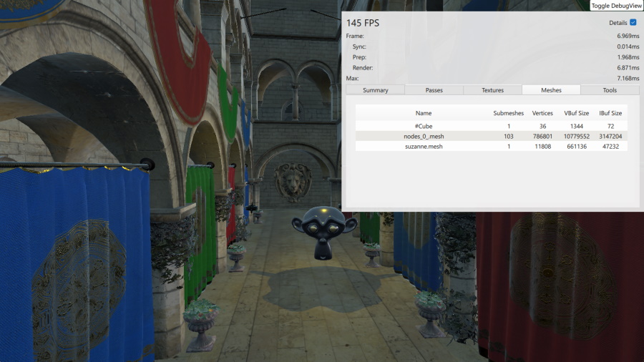Sort table by Vertices column
644x362 pixels.
(x=542, y=113)
